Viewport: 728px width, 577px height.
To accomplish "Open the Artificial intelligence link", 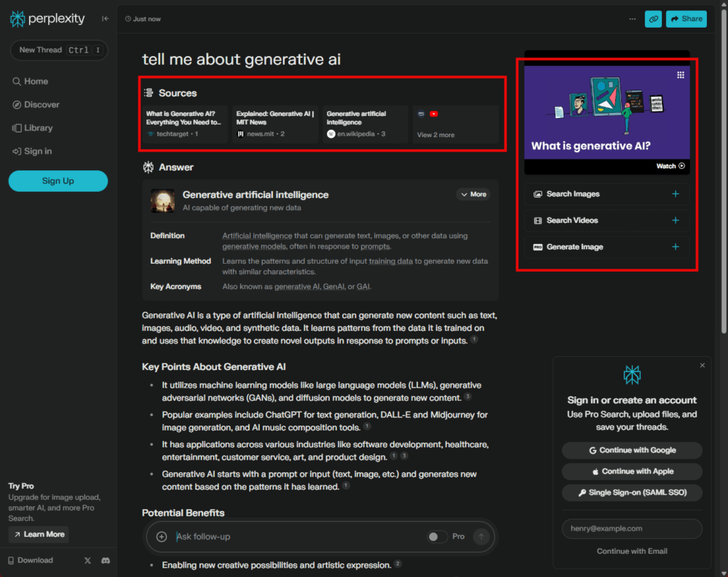I will [257, 235].
